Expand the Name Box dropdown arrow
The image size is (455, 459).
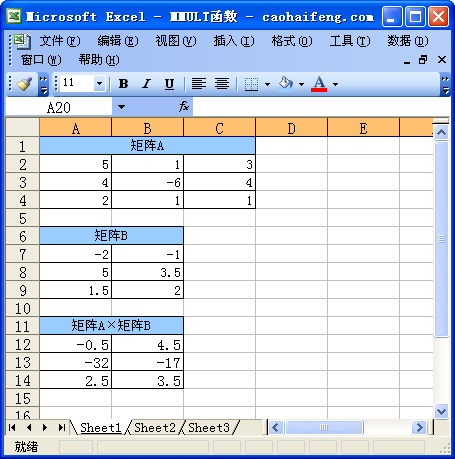click(121, 107)
